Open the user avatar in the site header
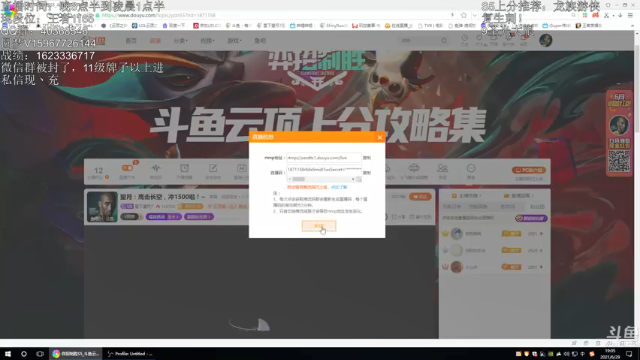This screenshot has width=640, height=360. [546, 40]
